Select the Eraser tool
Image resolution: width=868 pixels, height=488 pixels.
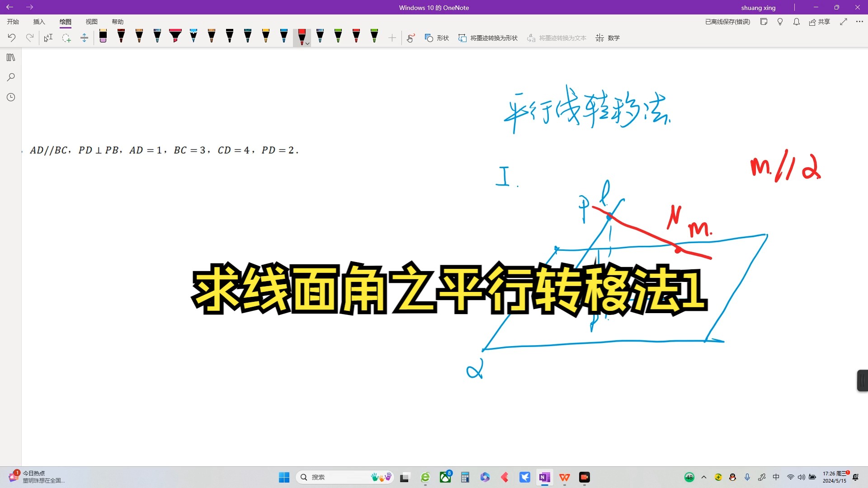click(103, 38)
